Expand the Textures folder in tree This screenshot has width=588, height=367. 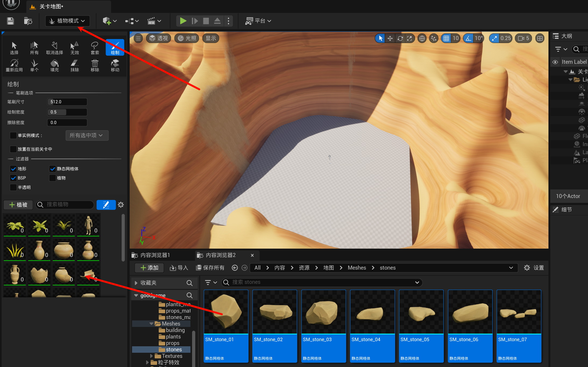pos(151,356)
